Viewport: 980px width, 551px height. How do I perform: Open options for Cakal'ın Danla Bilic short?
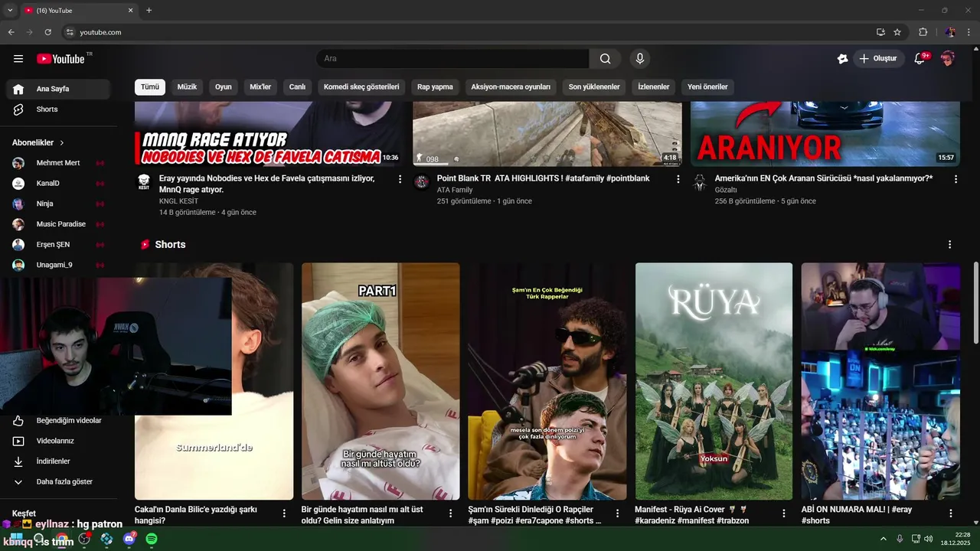(284, 514)
